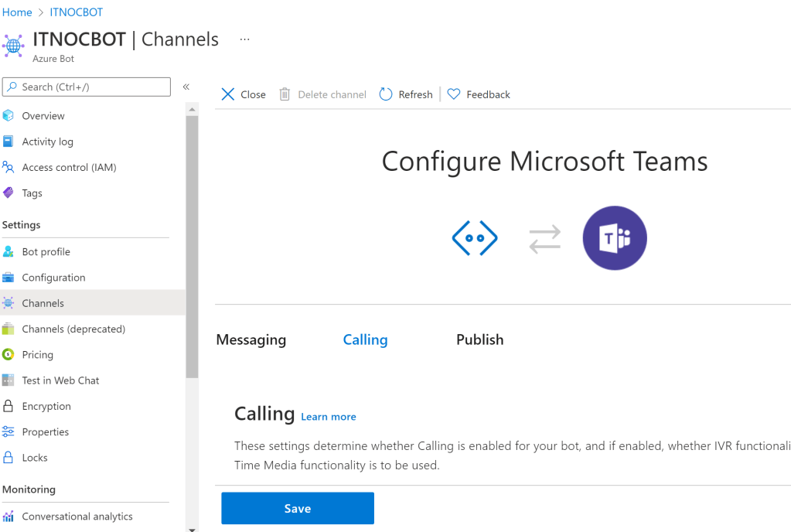Open Bot profile settings icon
The image size is (791, 532).
pyautogui.click(x=9, y=252)
